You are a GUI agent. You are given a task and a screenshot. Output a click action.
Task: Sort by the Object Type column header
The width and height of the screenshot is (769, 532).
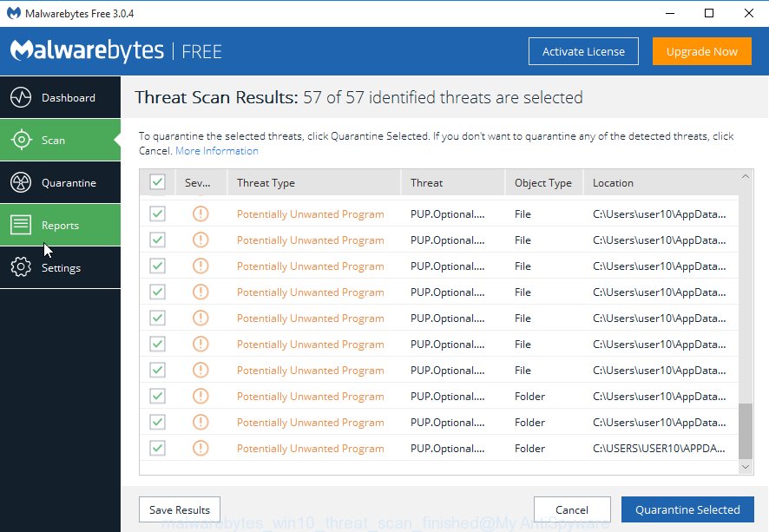click(544, 183)
